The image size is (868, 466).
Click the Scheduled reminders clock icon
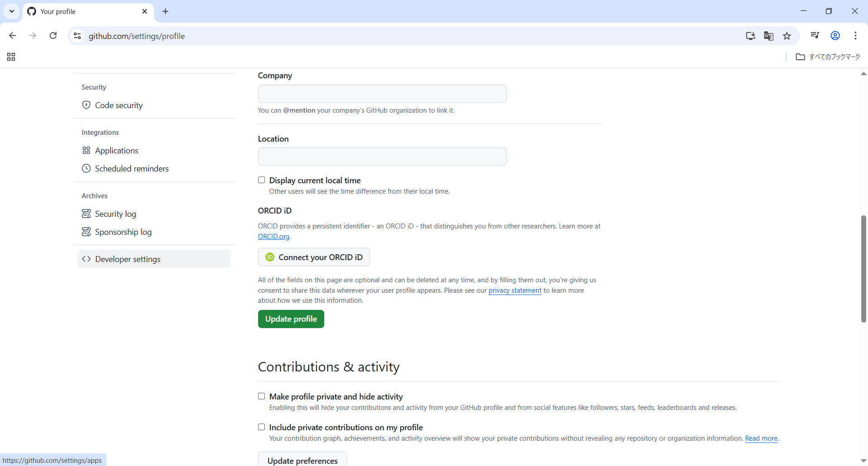click(86, 168)
